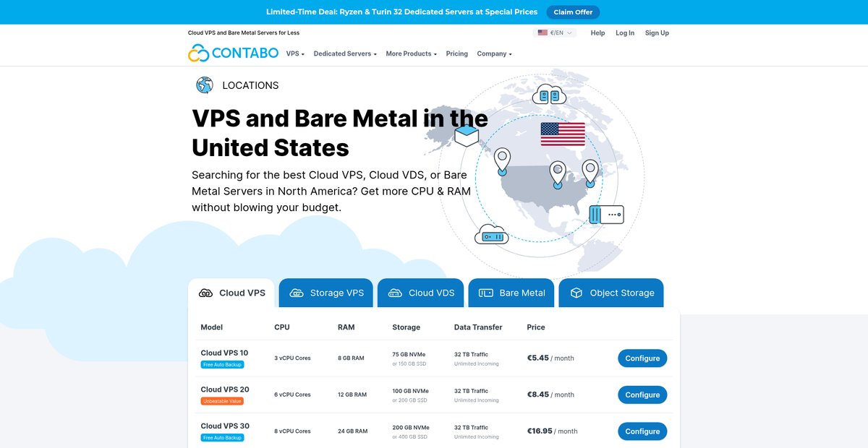Expand the Company menu

(494, 53)
